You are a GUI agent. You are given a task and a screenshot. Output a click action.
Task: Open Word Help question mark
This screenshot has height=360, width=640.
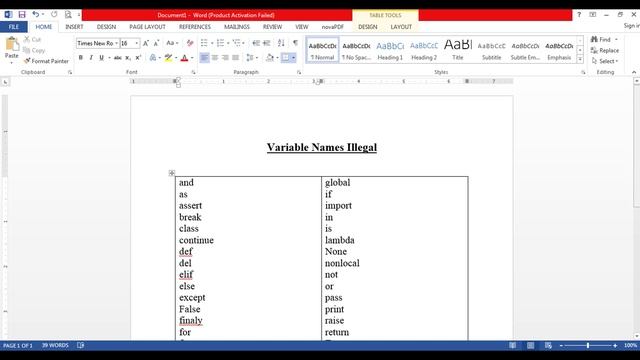[x=579, y=15]
